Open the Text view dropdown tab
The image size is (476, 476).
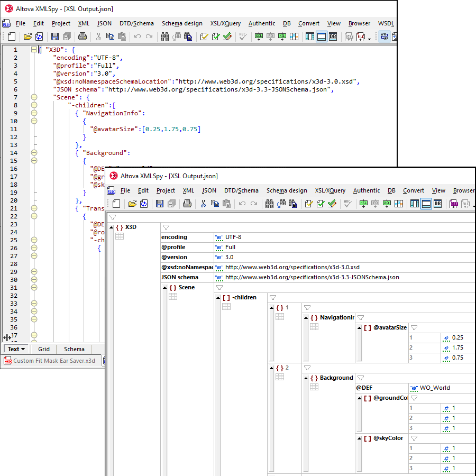(x=16, y=349)
